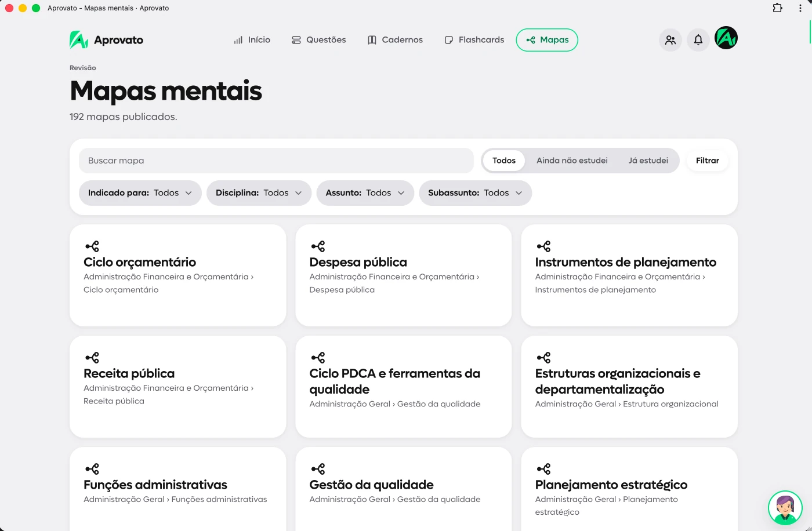Click the Disciplina chevron arrow
The width and height of the screenshot is (812, 531).
pos(298,193)
